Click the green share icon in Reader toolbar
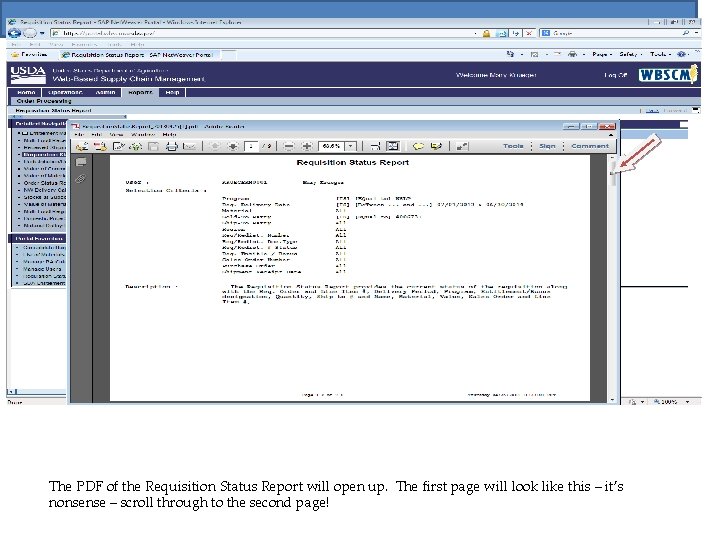Viewport: 720px width, 540px height. click(x=135, y=147)
